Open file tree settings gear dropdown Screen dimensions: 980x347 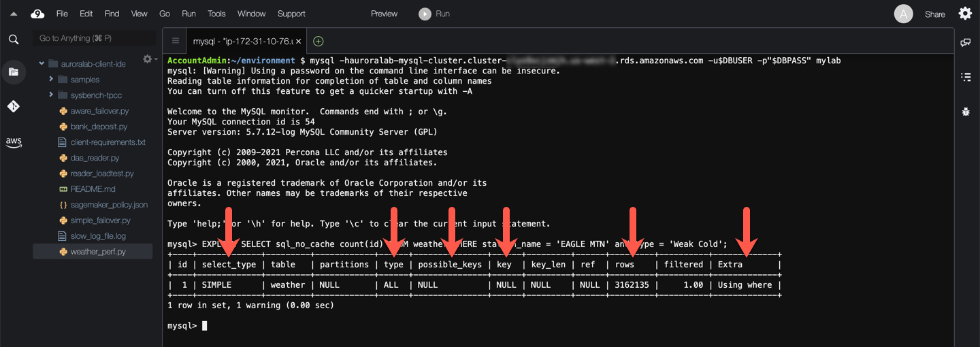[148, 59]
